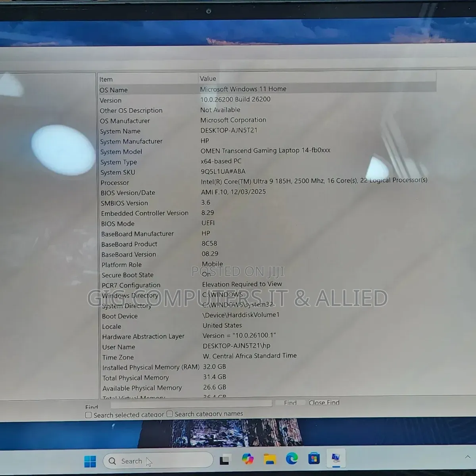Select the BIOS Version/Date row
476x476 pixels.
(267, 192)
